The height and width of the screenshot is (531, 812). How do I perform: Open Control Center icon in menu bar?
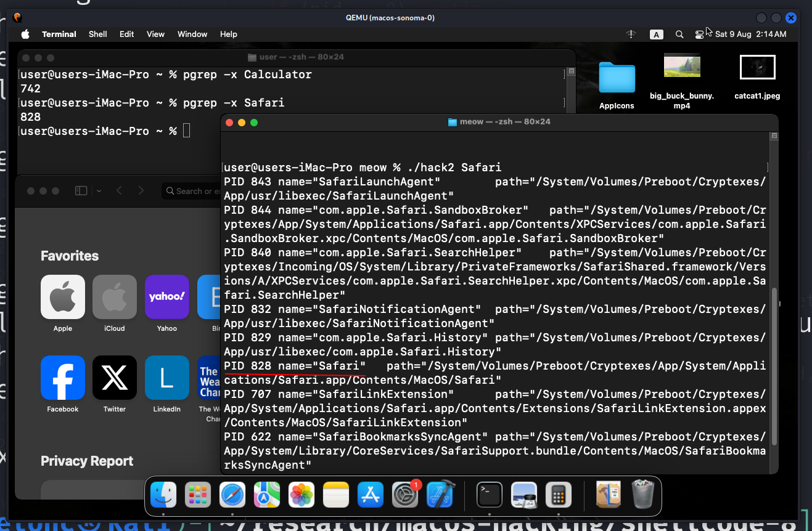[x=699, y=34]
